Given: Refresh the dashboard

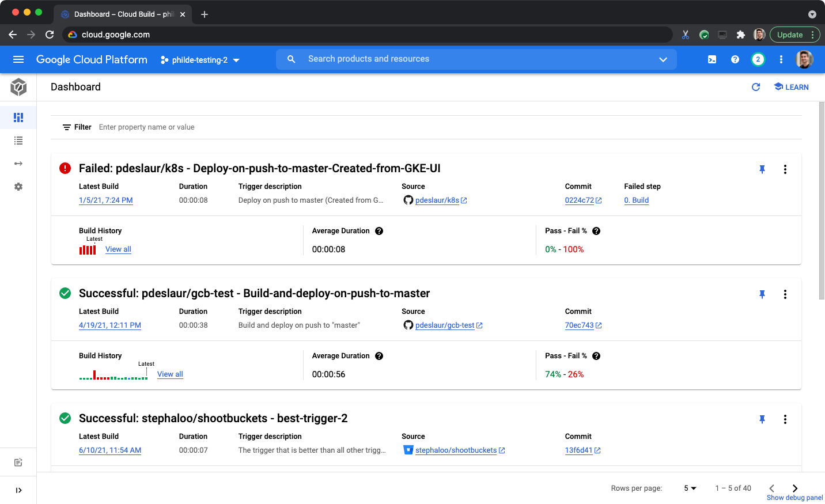Looking at the screenshot, I should (x=756, y=87).
